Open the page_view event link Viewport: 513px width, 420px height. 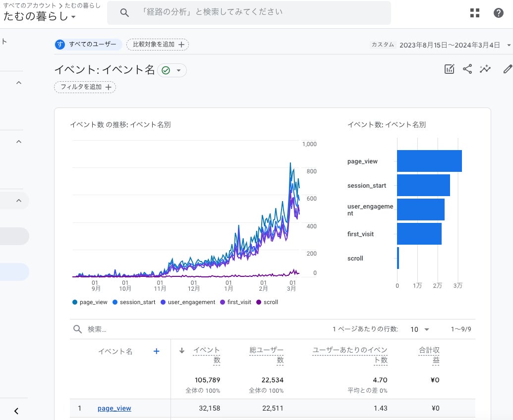pyautogui.click(x=114, y=408)
